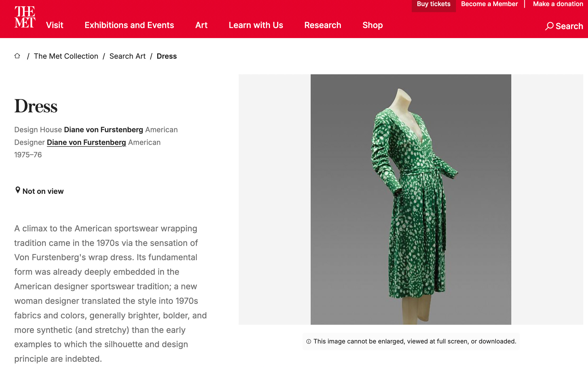The height and width of the screenshot is (367, 588).
Task: Open the Art navigation menu
Action: [x=201, y=25]
